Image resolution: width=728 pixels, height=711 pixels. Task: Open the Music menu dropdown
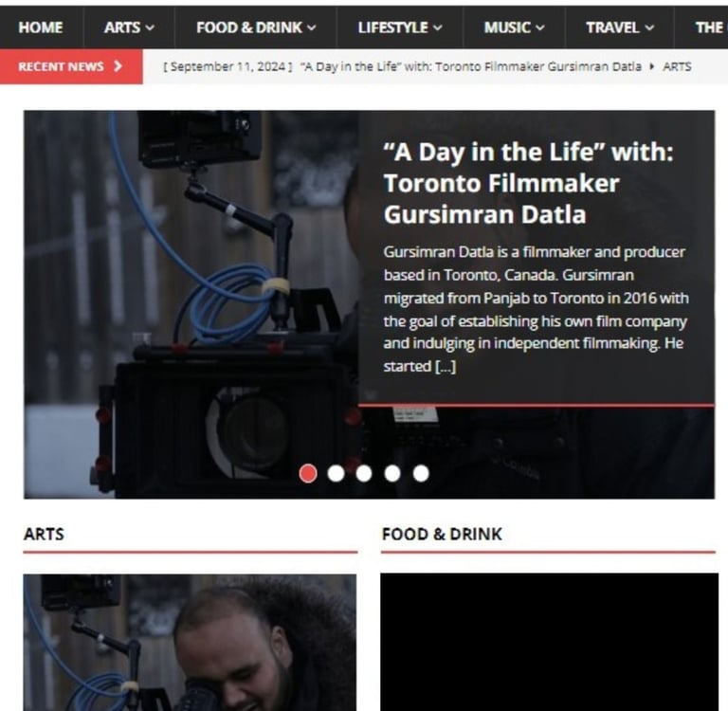515,27
